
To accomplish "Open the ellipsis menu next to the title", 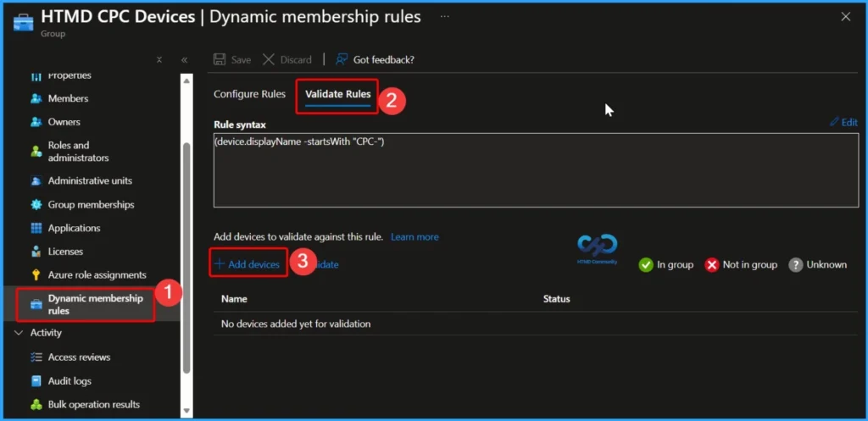I will pos(444,17).
